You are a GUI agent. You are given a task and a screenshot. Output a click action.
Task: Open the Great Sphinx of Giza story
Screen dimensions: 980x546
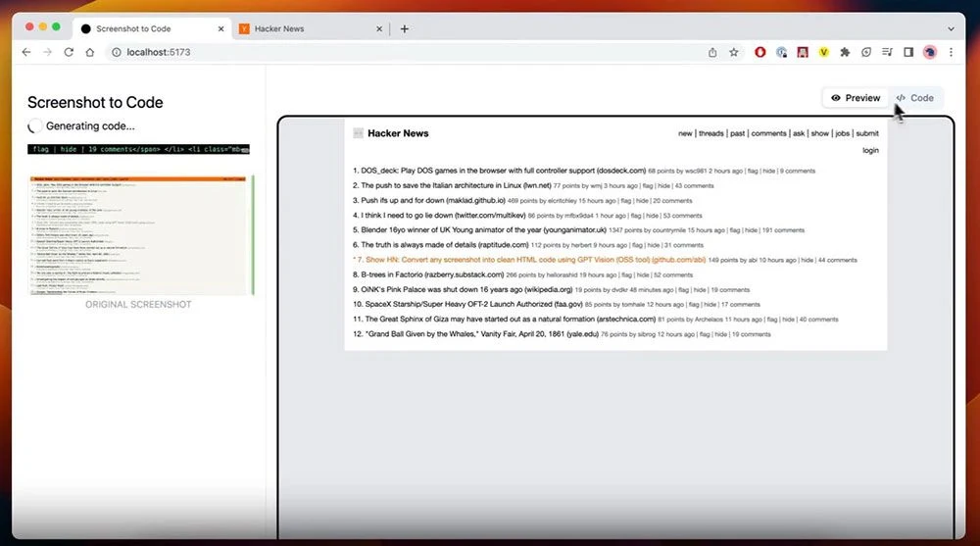(510, 320)
